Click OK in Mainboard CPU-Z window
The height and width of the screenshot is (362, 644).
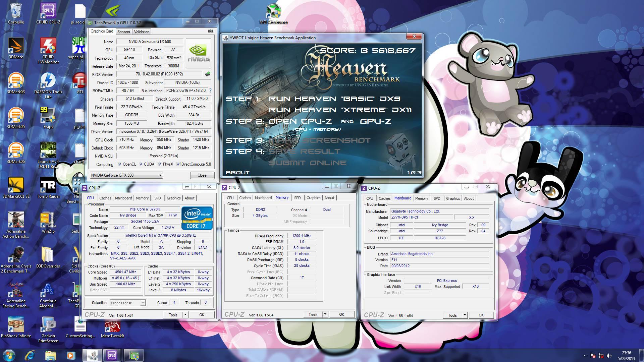pos(481,315)
